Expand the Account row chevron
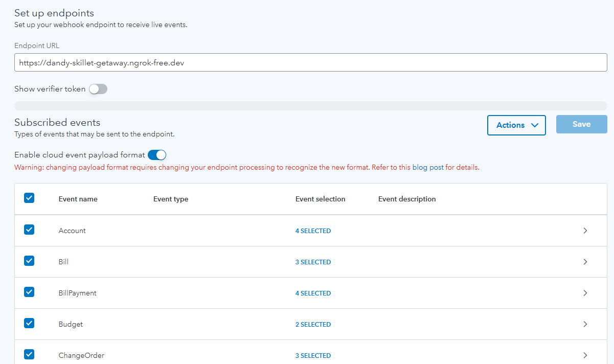This screenshot has height=364, width=614. 585,231
